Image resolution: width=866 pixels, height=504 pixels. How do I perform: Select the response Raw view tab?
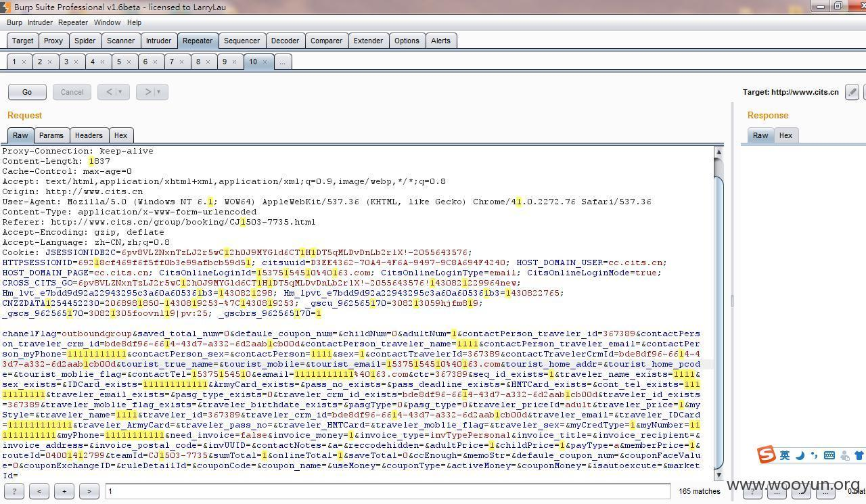click(x=760, y=135)
